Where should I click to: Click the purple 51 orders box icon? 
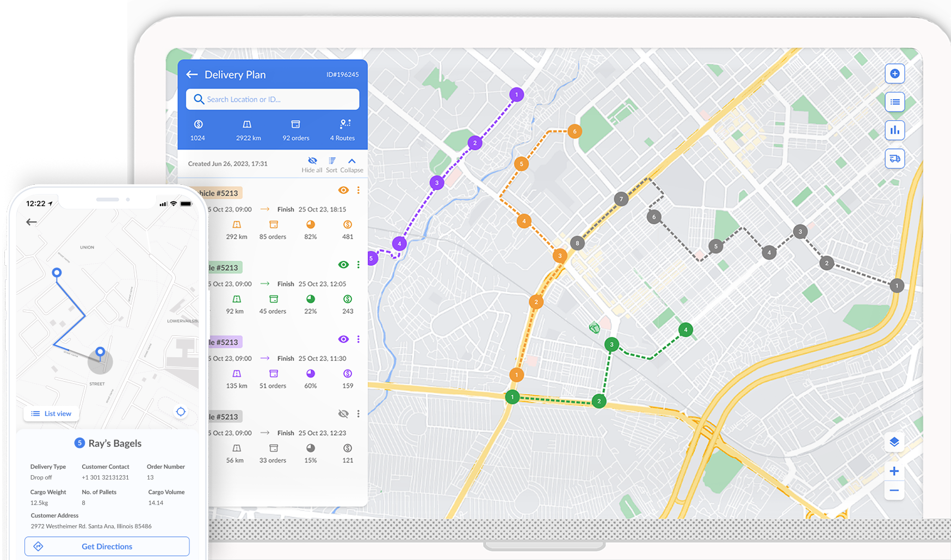pyautogui.click(x=274, y=374)
